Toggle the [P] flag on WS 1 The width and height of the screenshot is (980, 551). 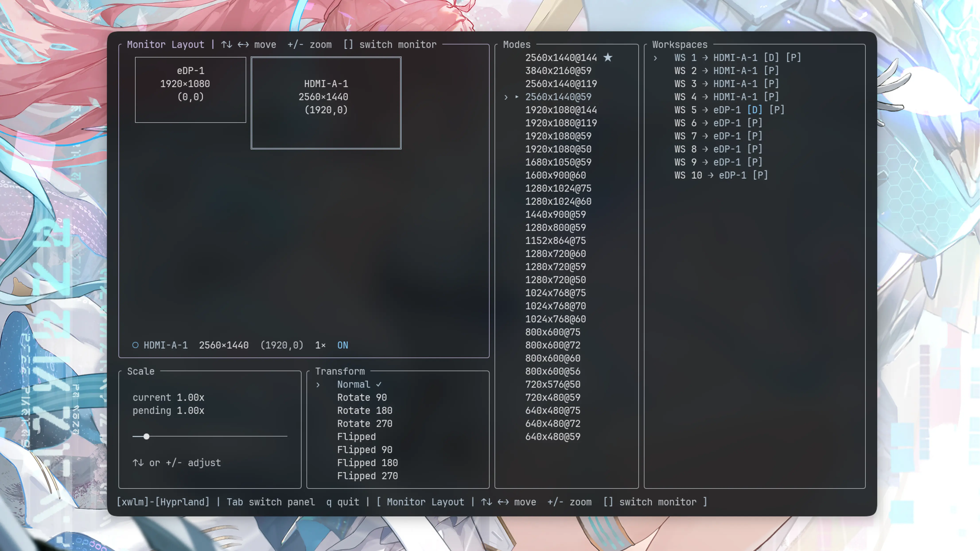pyautogui.click(x=793, y=57)
